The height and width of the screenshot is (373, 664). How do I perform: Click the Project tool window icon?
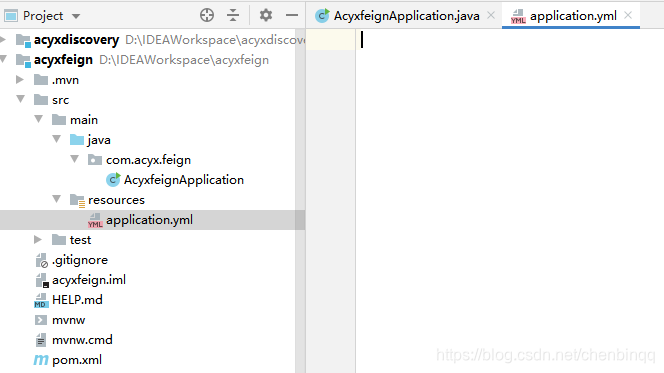pos(11,16)
